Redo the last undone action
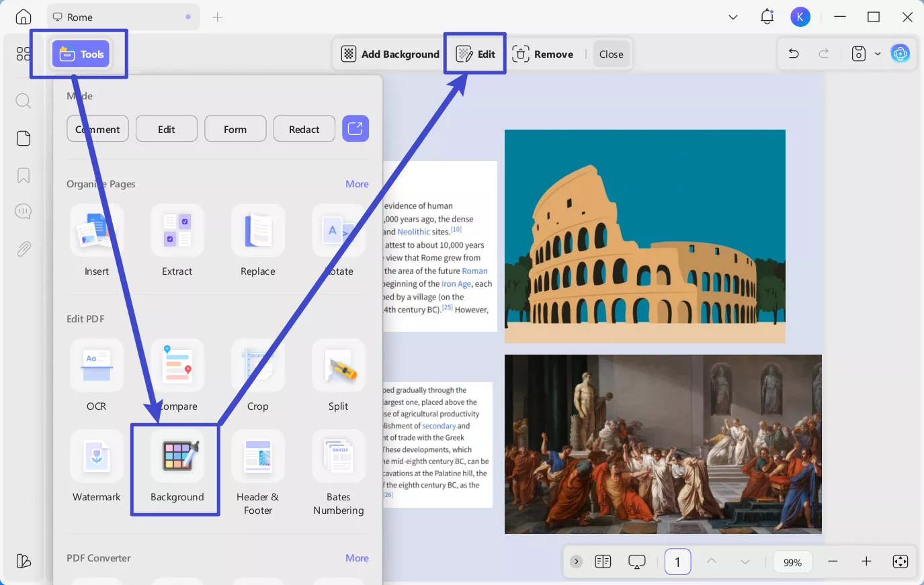 [x=823, y=54]
